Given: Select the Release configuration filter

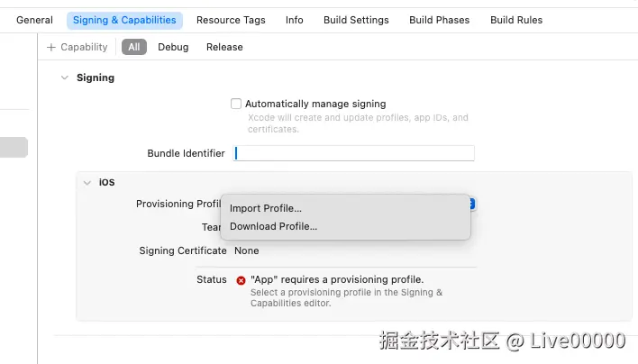Looking at the screenshot, I should (x=224, y=47).
